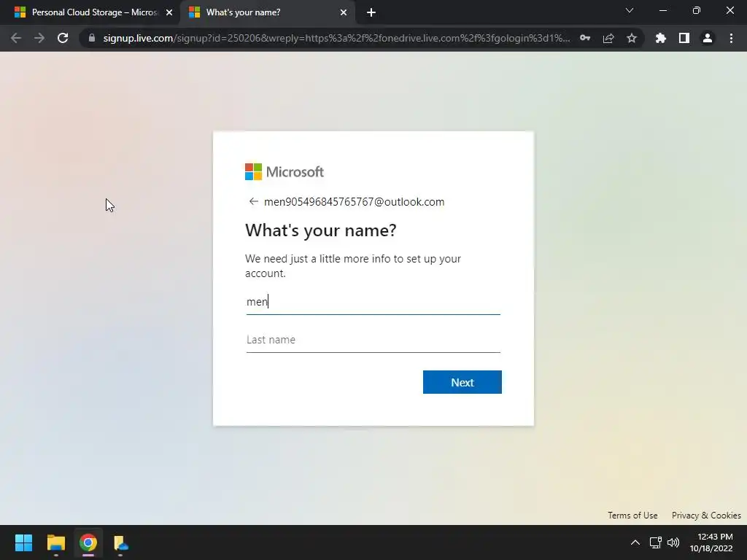Open the Windows Start menu
747x560 pixels.
pos(23,542)
